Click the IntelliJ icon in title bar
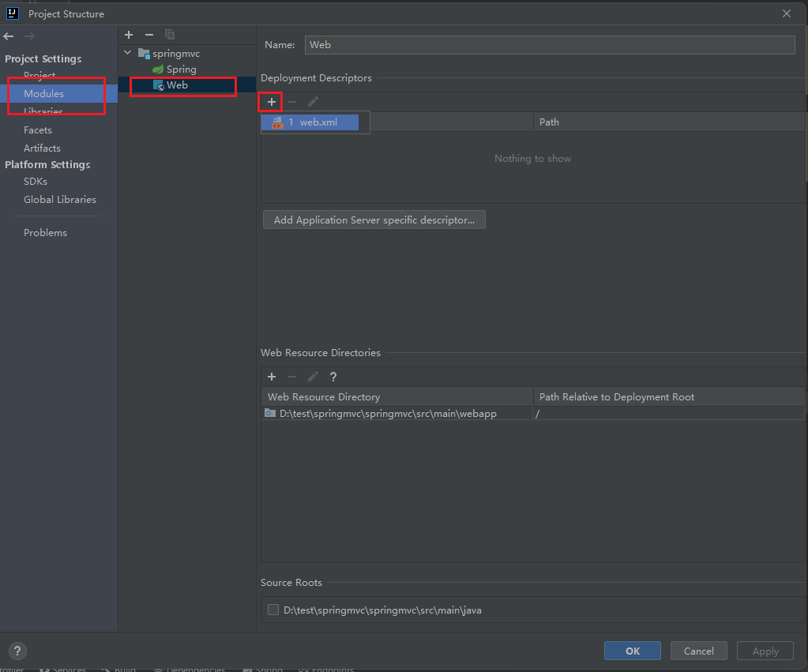The image size is (808, 672). click(x=13, y=13)
